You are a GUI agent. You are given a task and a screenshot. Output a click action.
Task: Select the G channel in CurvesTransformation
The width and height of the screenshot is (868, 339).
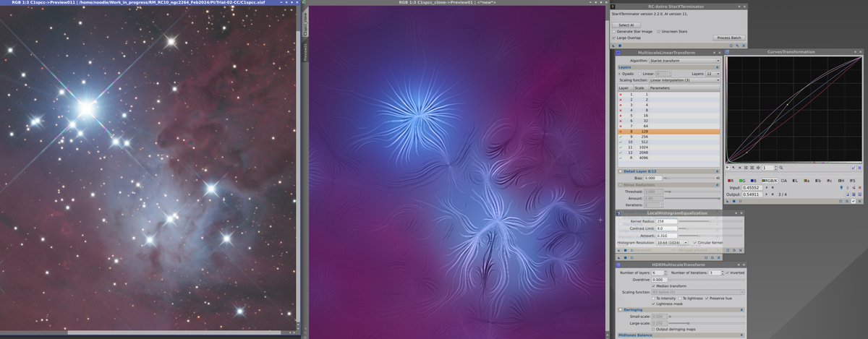point(742,181)
